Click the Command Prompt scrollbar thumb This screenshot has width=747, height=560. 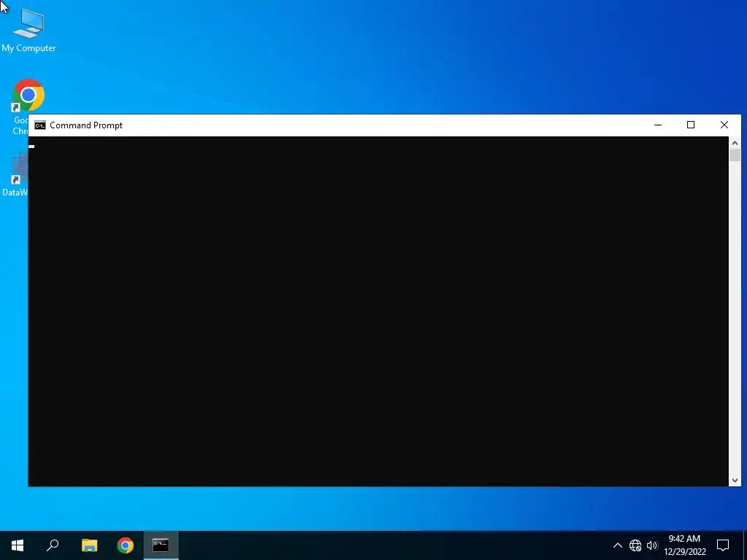tap(735, 155)
